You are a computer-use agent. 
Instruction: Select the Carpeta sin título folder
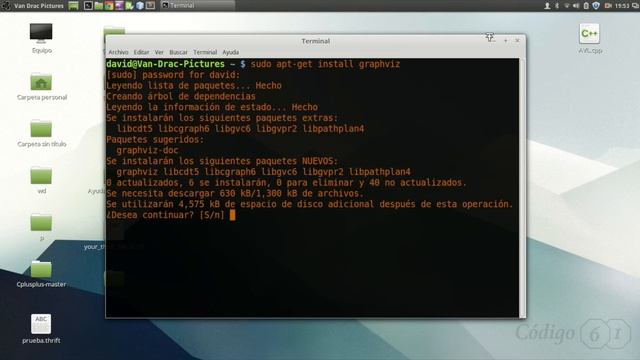(x=42, y=133)
